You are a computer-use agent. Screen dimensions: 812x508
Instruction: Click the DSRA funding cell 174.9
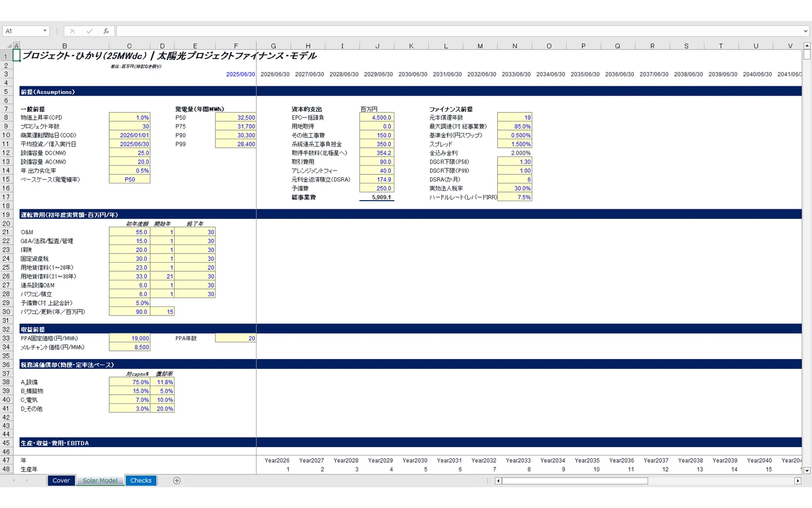coord(377,180)
